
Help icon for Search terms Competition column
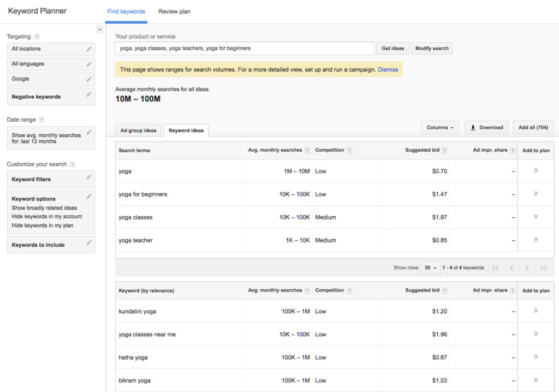(349, 151)
